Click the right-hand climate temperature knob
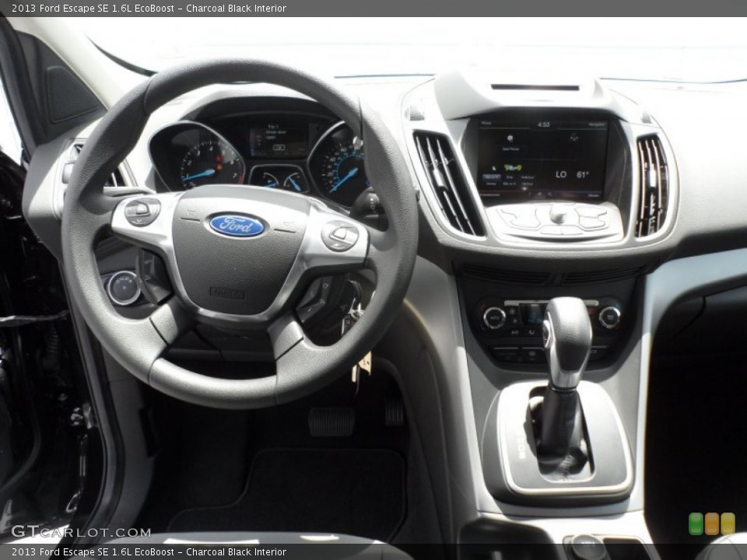The image size is (747, 560). 609,317
